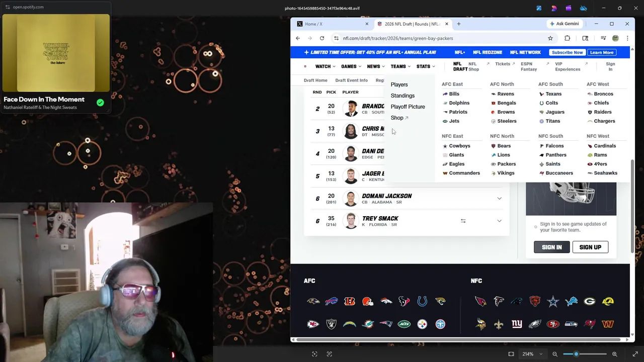This screenshot has height=362, width=644.
Task: Click the Indianapolis Colts horseshoe logo
Action: (422, 301)
